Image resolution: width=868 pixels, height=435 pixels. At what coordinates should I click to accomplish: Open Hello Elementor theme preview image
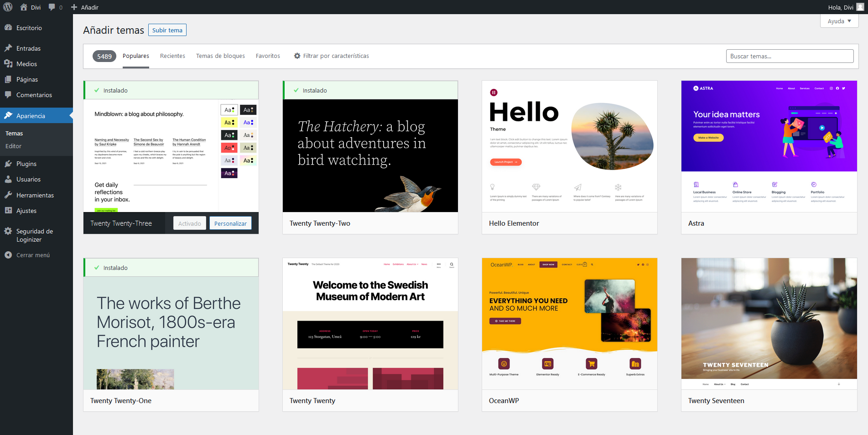570,146
